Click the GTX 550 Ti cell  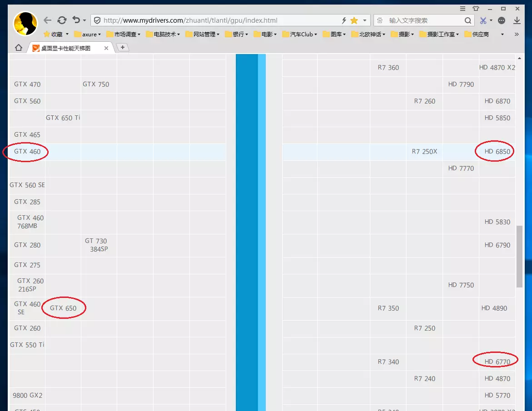[x=27, y=345]
